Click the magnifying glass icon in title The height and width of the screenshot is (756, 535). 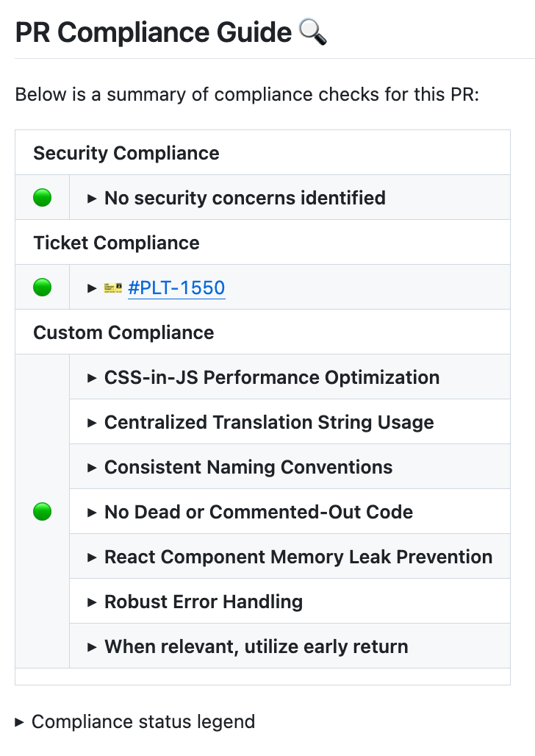[312, 33]
